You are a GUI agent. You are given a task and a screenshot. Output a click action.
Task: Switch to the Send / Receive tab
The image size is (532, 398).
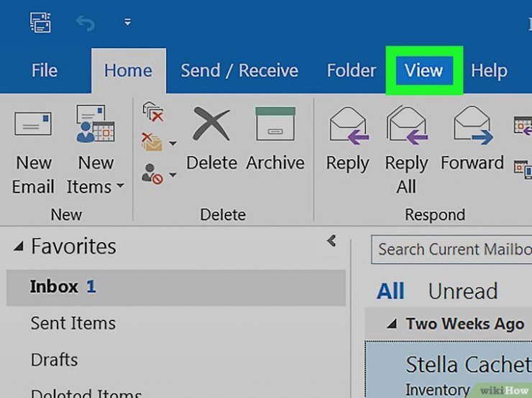tap(239, 70)
